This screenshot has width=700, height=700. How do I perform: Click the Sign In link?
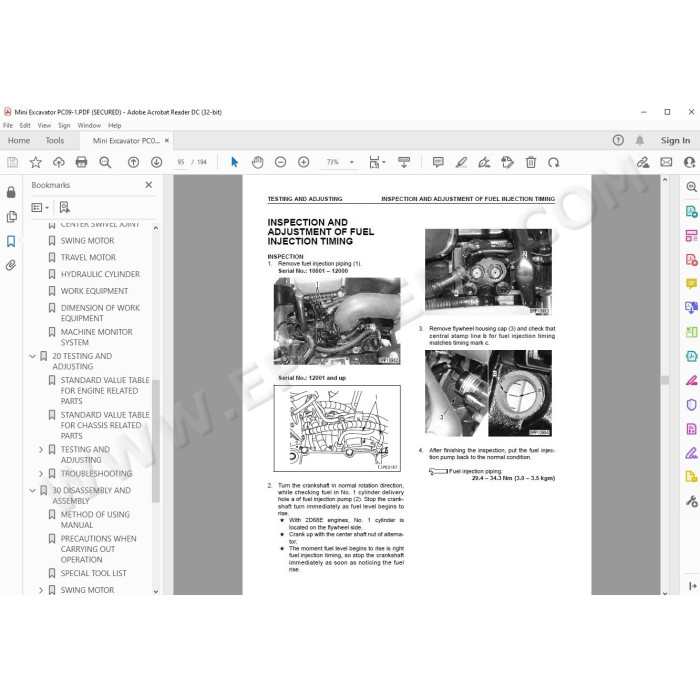[x=675, y=140]
